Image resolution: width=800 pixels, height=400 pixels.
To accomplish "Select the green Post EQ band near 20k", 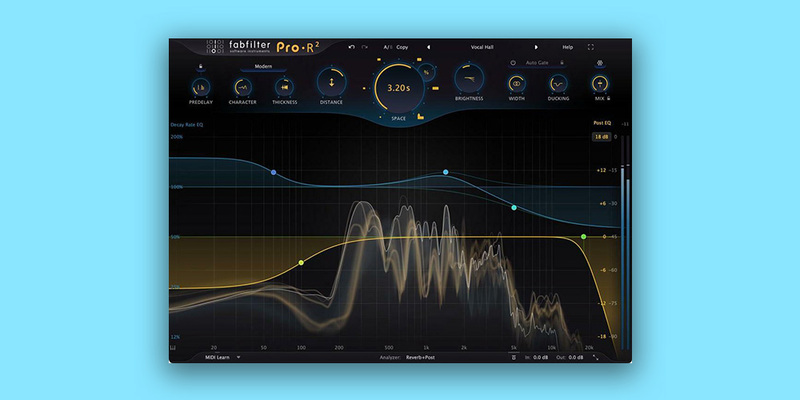I will coord(584,237).
